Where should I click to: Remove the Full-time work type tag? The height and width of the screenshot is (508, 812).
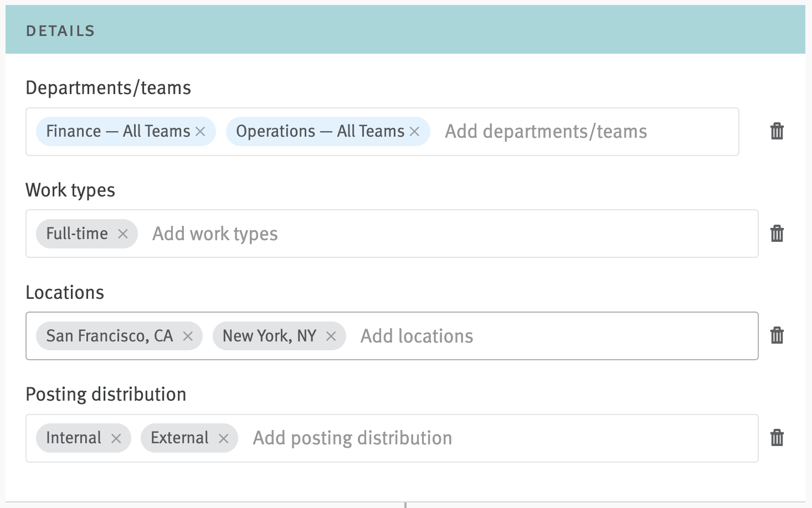[x=123, y=234]
